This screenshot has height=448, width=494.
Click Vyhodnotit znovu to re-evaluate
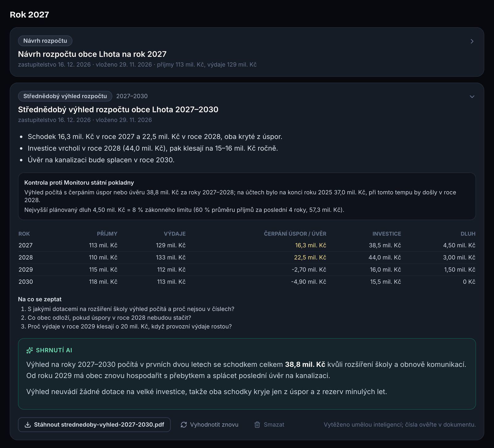point(210,425)
